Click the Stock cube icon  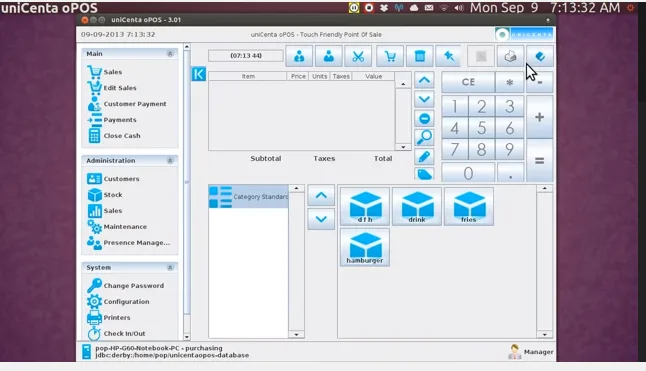pyautogui.click(x=94, y=195)
